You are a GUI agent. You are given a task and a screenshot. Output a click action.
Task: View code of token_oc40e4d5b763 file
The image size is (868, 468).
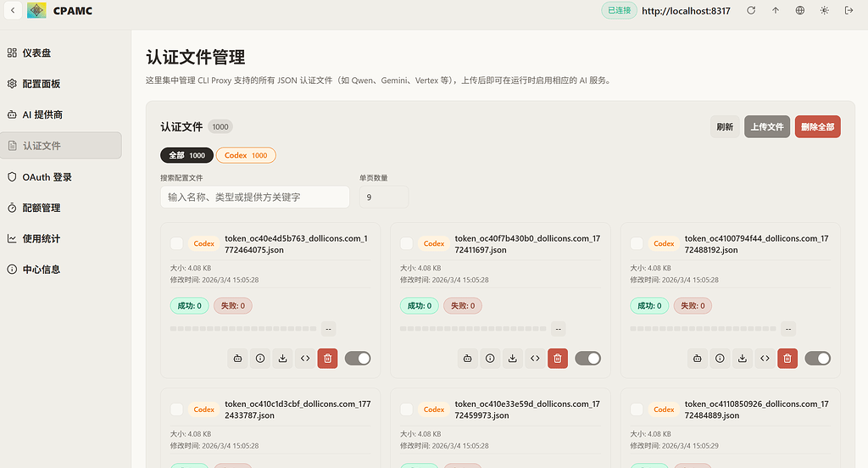point(305,359)
